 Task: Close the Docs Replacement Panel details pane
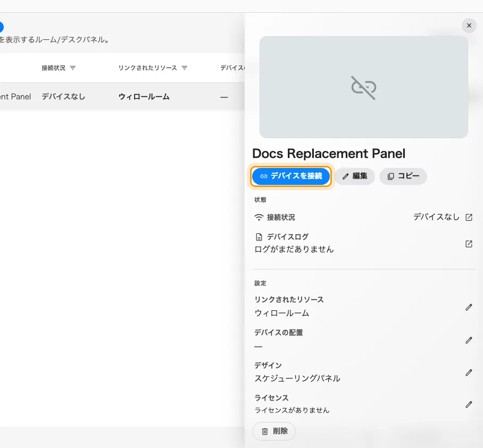click(x=469, y=26)
